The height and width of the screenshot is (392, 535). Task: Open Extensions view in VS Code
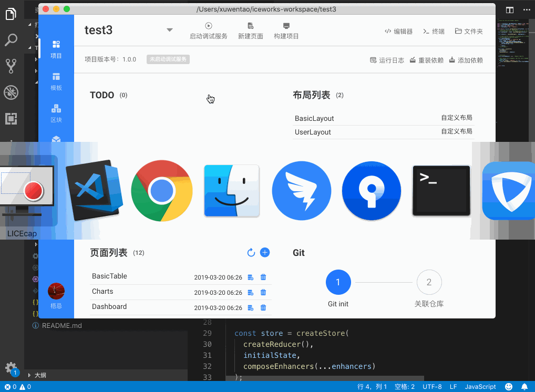(x=11, y=119)
